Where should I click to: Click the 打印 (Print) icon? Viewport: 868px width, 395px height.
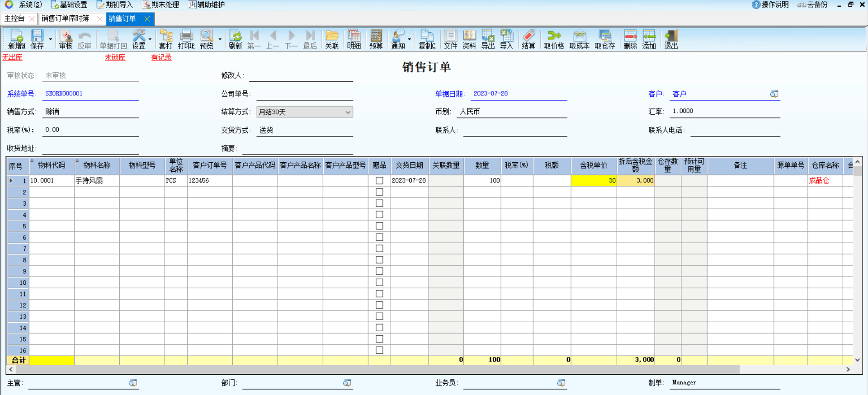coord(186,39)
